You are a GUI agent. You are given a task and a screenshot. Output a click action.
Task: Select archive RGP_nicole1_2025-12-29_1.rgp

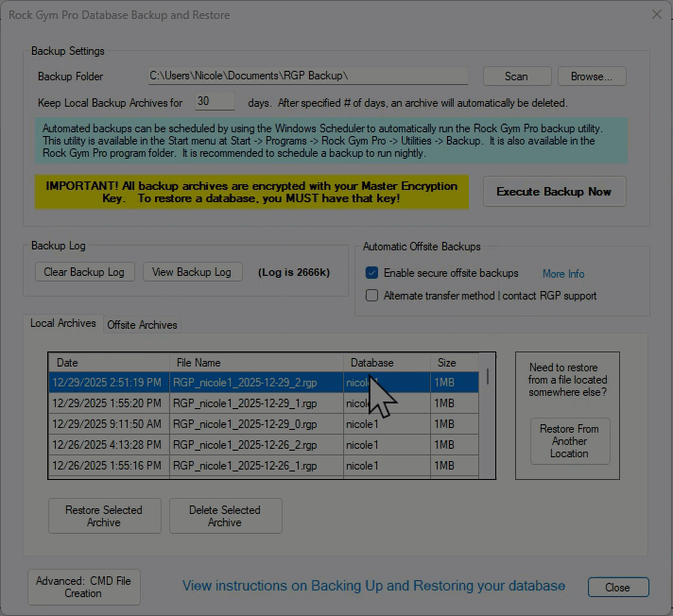coord(245,403)
